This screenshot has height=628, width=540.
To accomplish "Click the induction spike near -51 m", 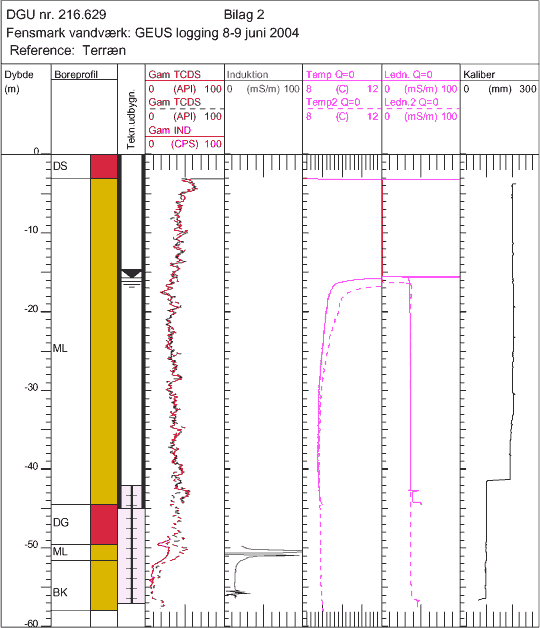I will pyautogui.click(x=262, y=554).
